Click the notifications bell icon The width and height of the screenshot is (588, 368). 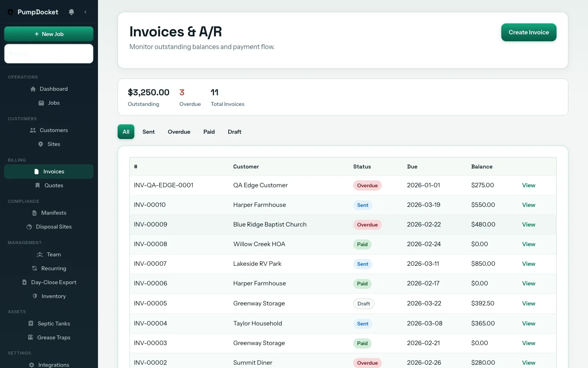click(x=71, y=12)
